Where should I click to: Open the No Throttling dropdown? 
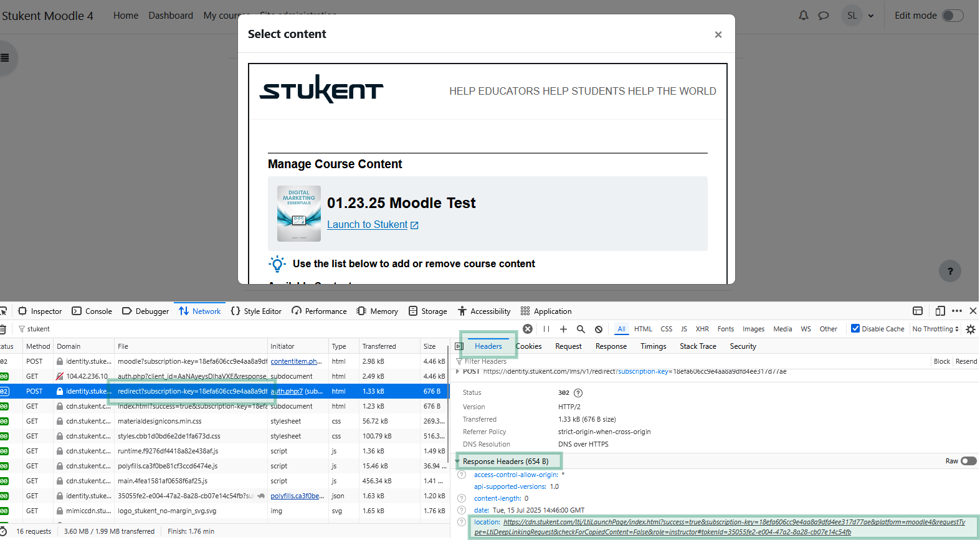936,329
